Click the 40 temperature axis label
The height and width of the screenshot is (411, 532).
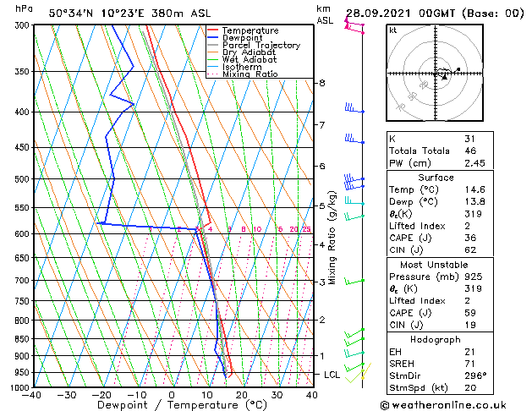pyautogui.click(x=311, y=395)
